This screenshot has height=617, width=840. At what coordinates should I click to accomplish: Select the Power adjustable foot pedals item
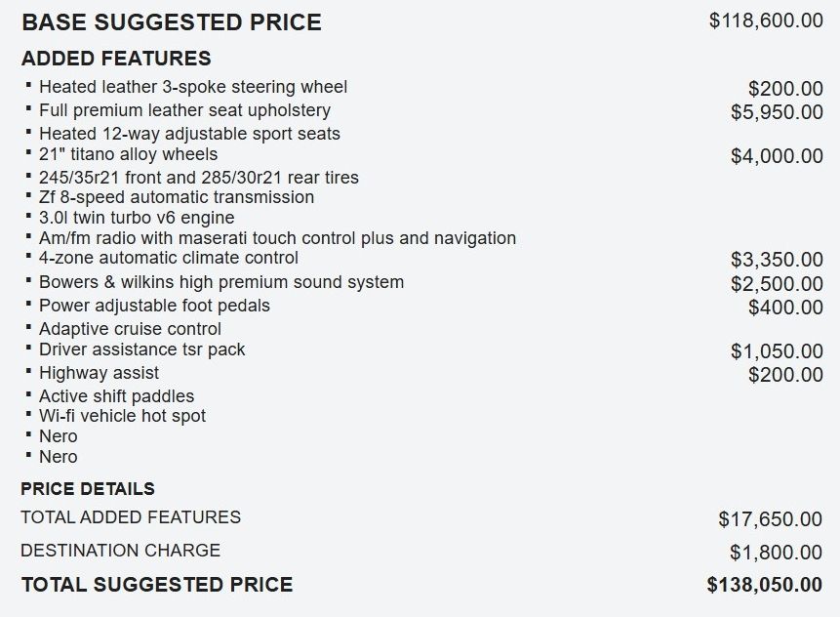(x=154, y=306)
